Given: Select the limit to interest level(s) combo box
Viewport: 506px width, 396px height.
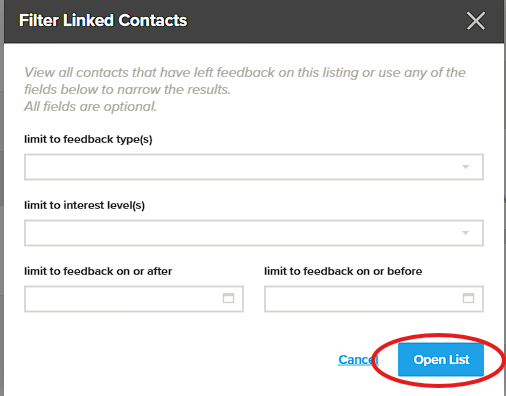Looking at the screenshot, I should [x=254, y=233].
